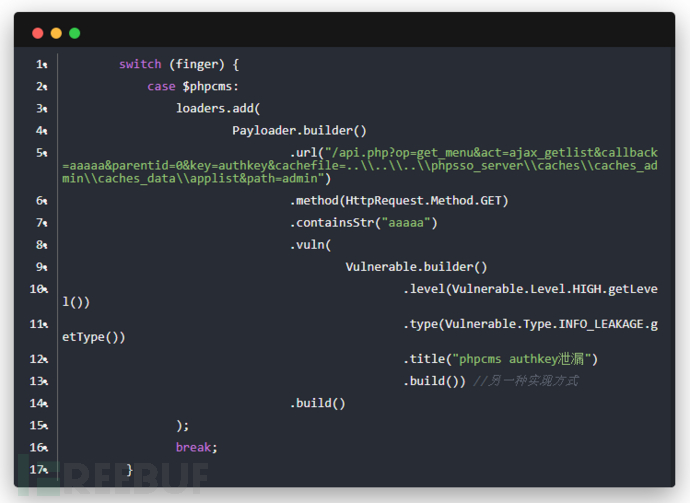Click line number 5 in gutter
This screenshot has width=690, height=503.
coord(41,153)
